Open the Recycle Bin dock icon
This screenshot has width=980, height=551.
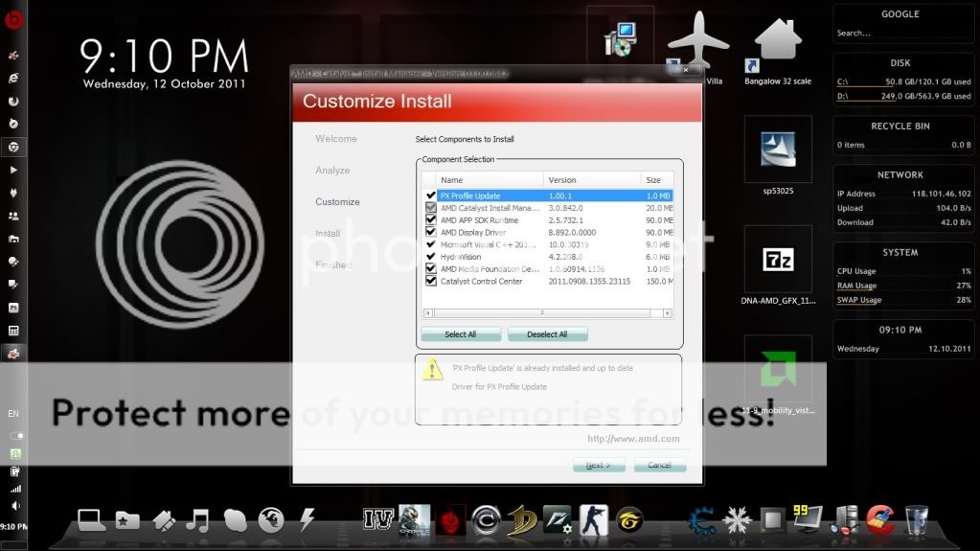916,519
